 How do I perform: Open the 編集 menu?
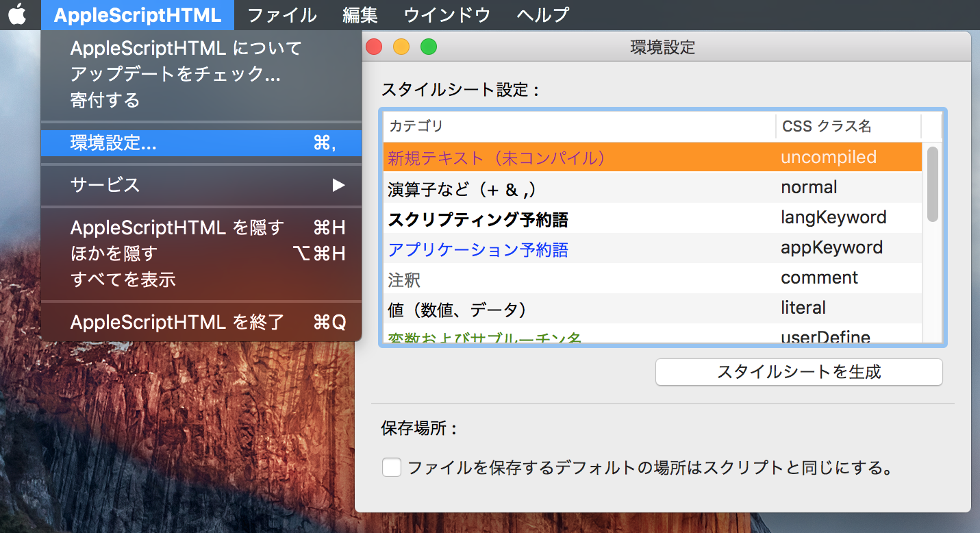click(x=360, y=14)
